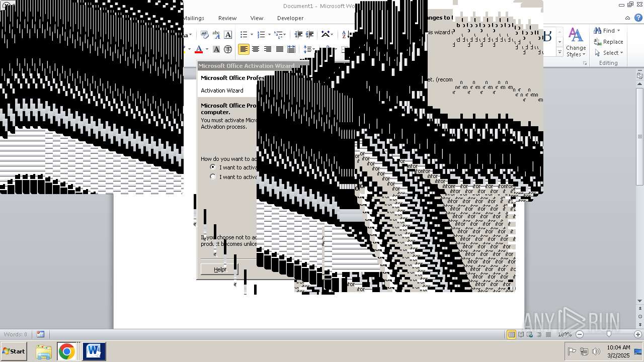Click the taskbar volume speaker icon
The height and width of the screenshot is (362, 644).
[596, 351]
